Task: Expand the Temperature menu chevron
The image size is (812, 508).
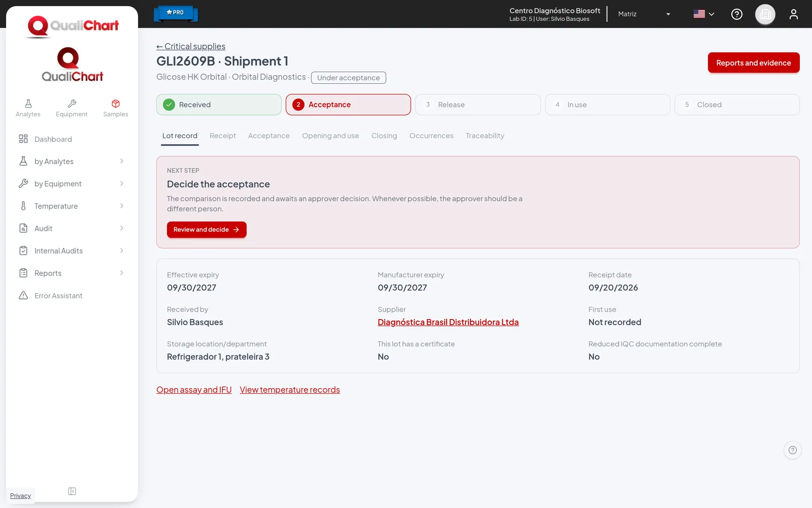Action: [122, 206]
